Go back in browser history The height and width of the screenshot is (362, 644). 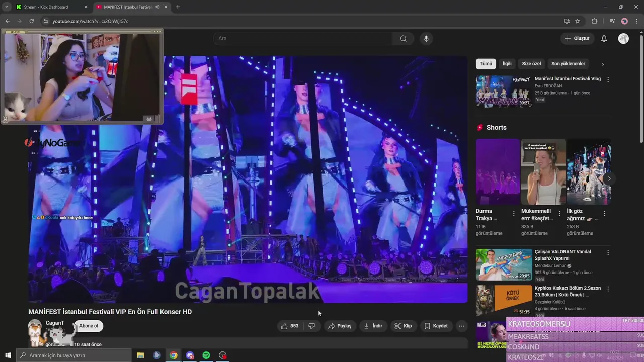7,21
